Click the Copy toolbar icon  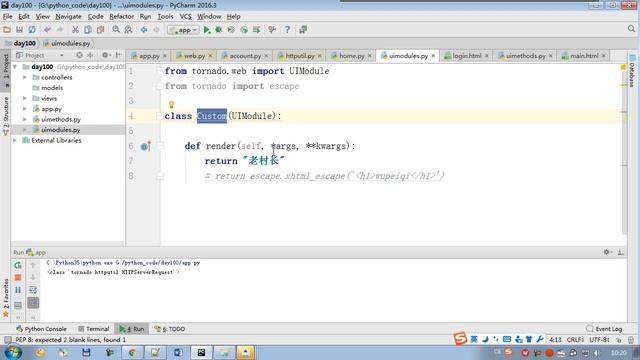[x=88, y=30]
